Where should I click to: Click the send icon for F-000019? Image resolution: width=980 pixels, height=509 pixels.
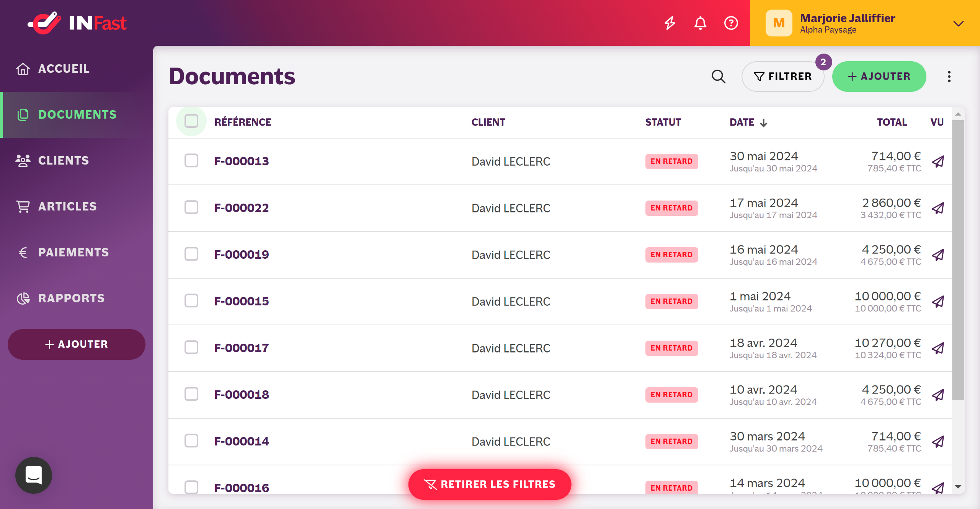pyautogui.click(x=938, y=255)
